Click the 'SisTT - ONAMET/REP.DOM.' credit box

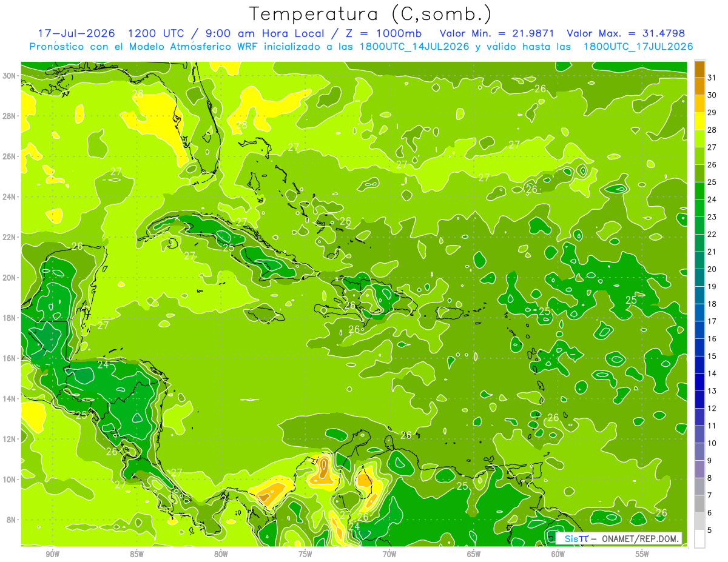click(x=619, y=538)
